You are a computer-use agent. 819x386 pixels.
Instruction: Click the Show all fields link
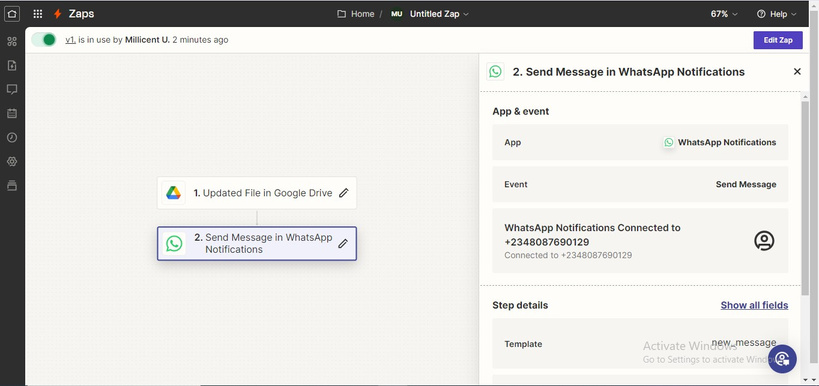pos(754,305)
